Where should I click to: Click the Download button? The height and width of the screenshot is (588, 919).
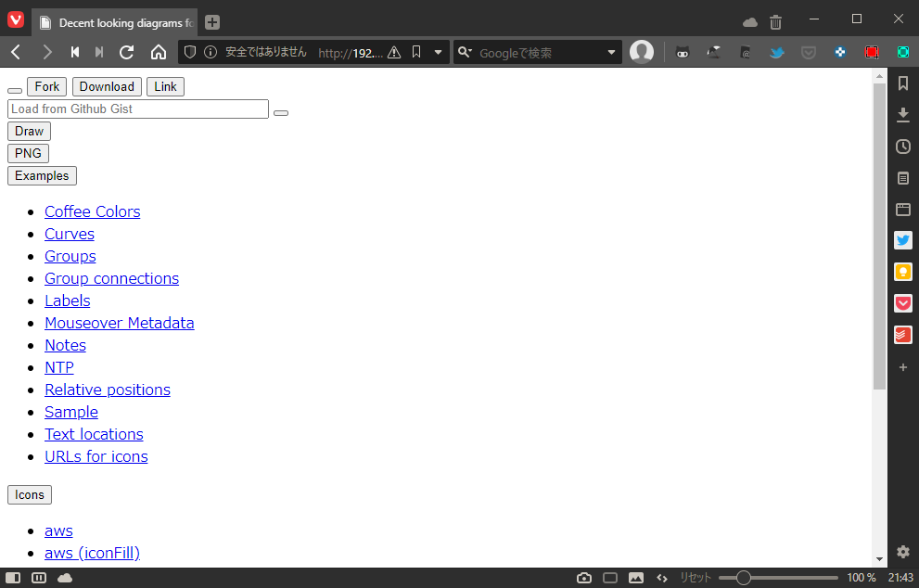107,87
